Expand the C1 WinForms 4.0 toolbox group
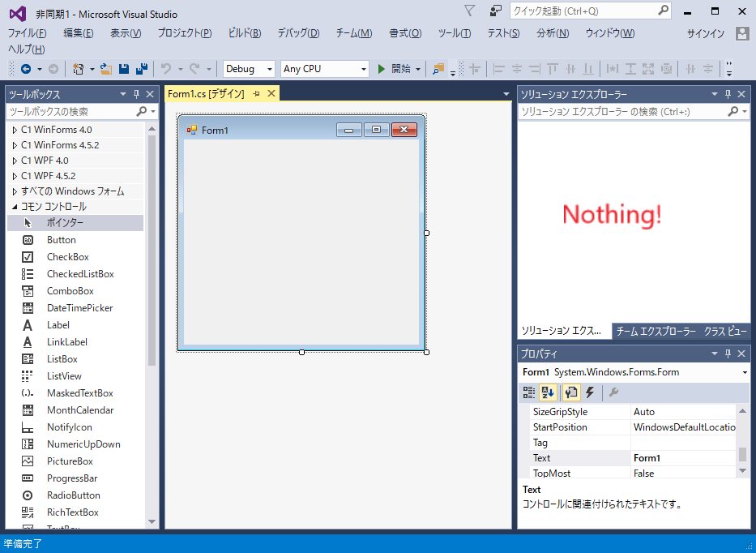This screenshot has height=553, width=756. tap(15, 130)
